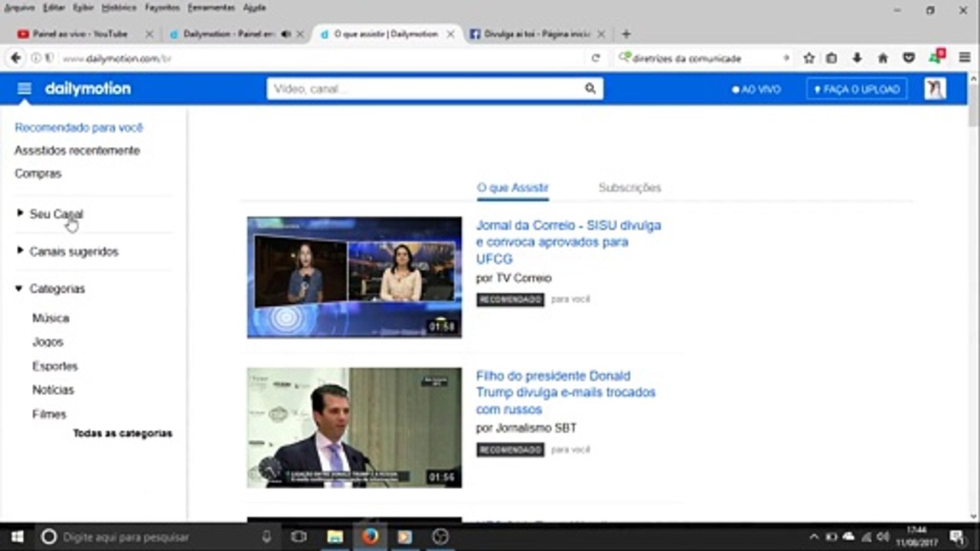Open the new tab plus button
This screenshot has width=980, height=551.
(626, 34)
